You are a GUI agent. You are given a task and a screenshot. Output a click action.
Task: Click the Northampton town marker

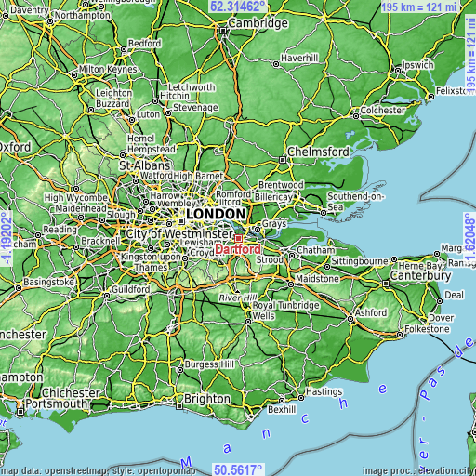50,21
